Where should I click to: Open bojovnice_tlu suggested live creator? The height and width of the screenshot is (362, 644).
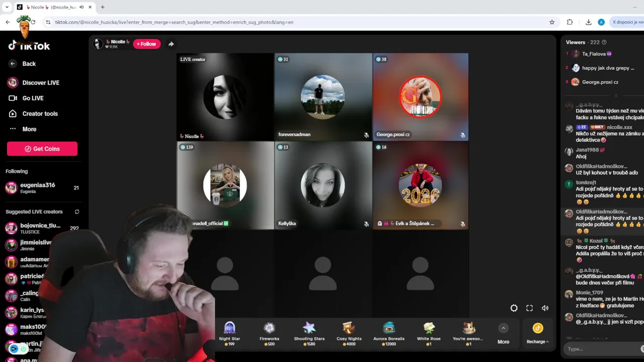pos(42,228)
